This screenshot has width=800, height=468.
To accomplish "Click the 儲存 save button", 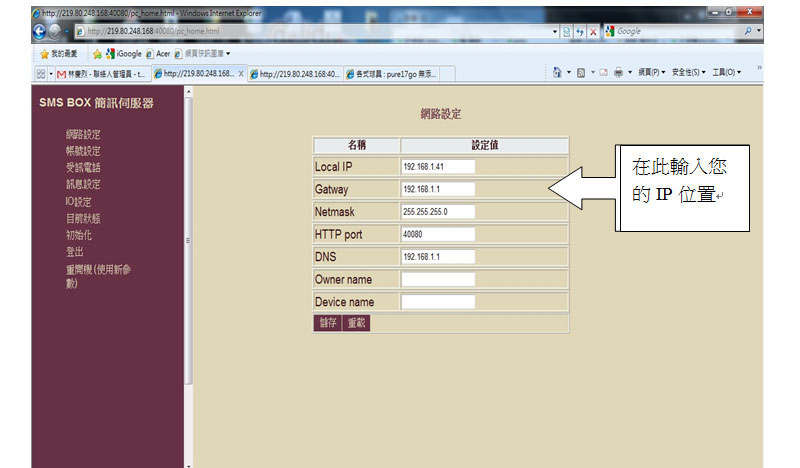I will pyautogui.click(x=328, y=323).
